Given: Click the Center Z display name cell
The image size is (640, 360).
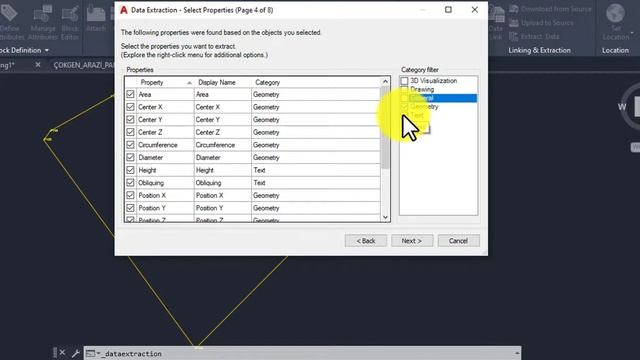Looking at the screenshot, I should click(x=223, y=132).
